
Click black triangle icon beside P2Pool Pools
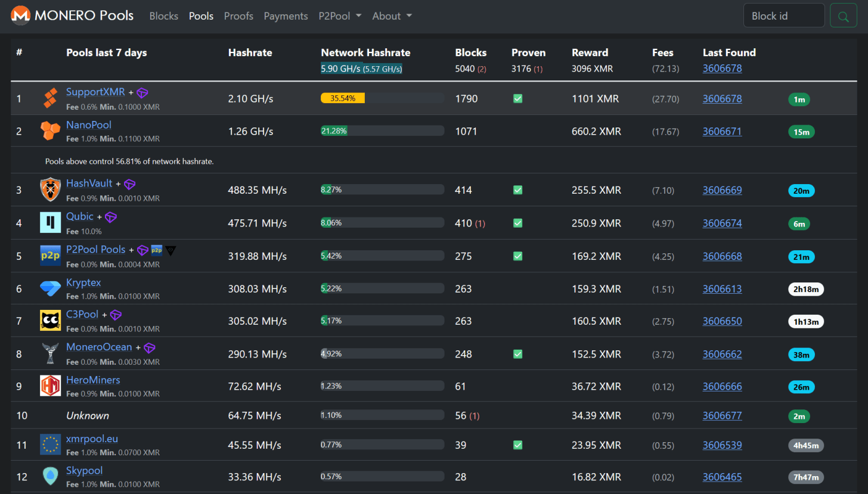[x=170, y=250]
